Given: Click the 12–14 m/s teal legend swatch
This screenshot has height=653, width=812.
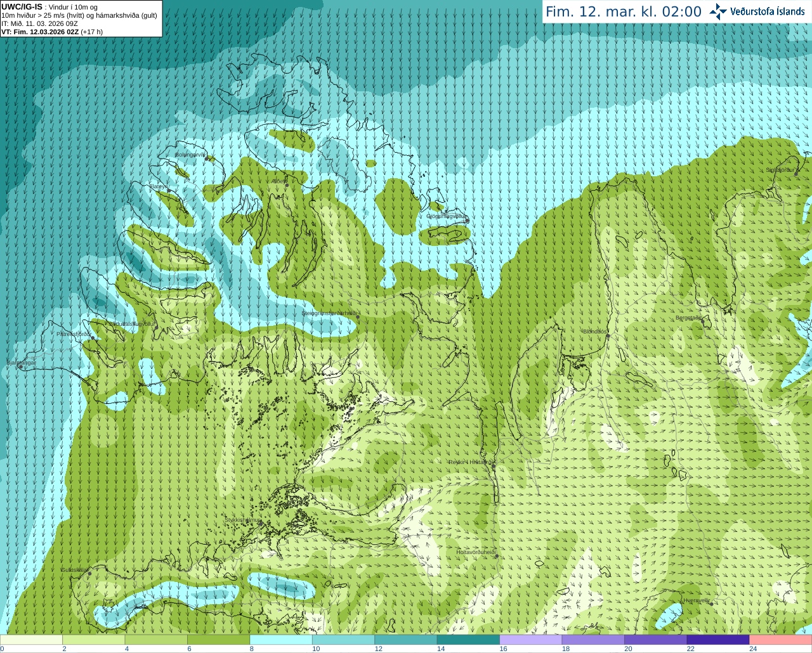Looking at the screenshot, I should pos(406,640).
